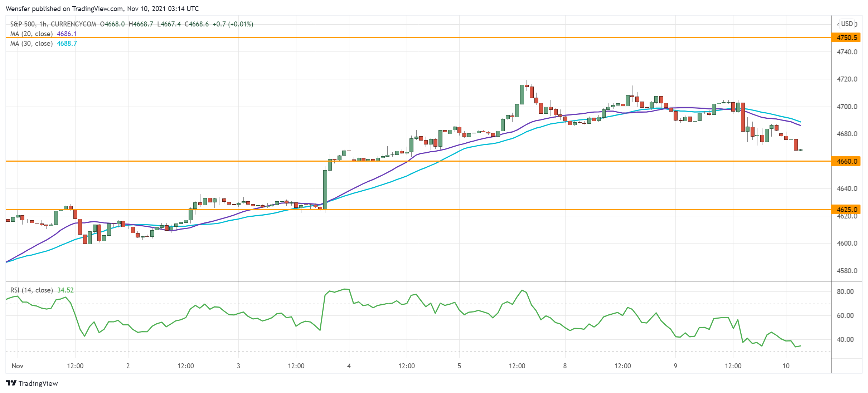The width and height of the screenshot is (868, 393).
Task: Click the 4625.0 orange price label
Action: tap(847, 210)
